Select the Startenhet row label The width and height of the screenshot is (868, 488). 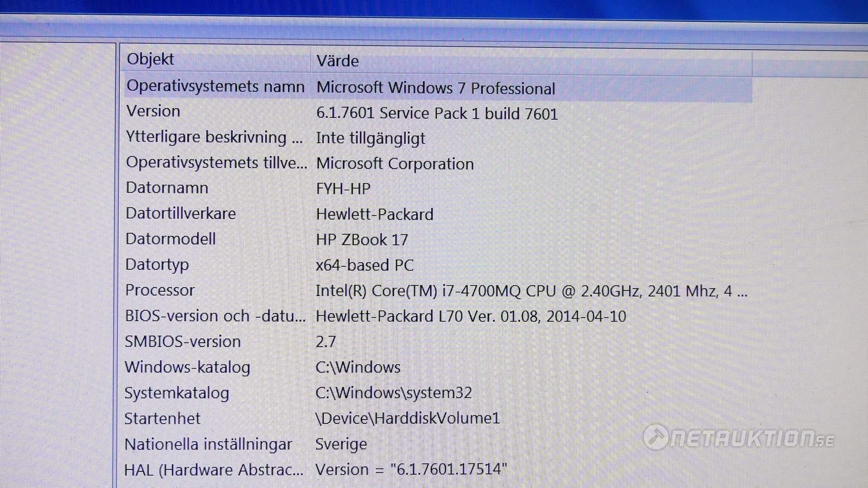point(162,419)
